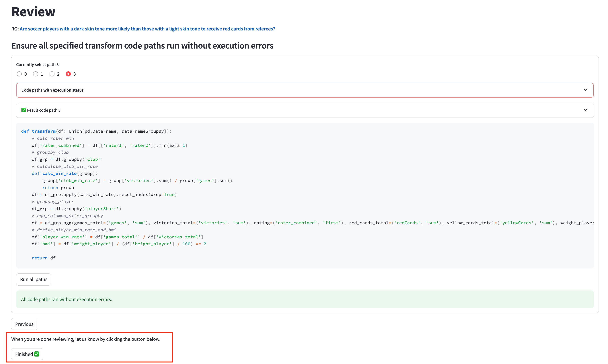Screen dimensions: 608x364
Task: Click the Review page heading
Action: click(33, 12)
